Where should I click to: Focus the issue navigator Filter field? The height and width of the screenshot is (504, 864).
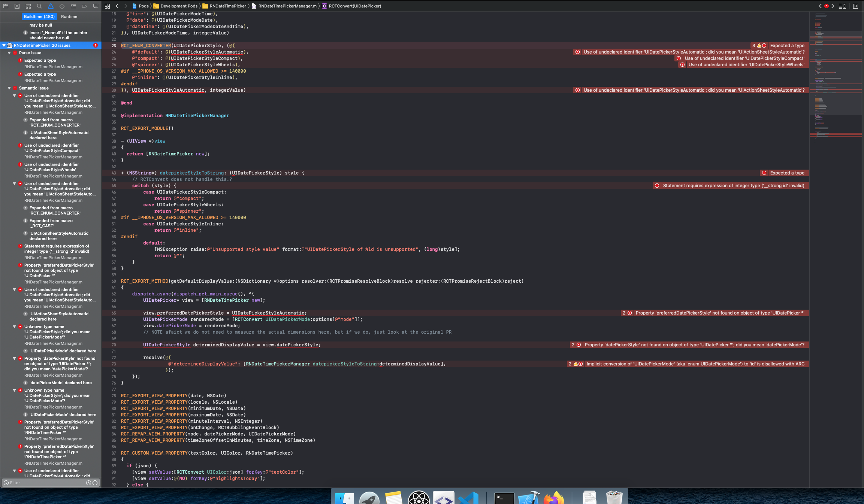pos(47,483)
